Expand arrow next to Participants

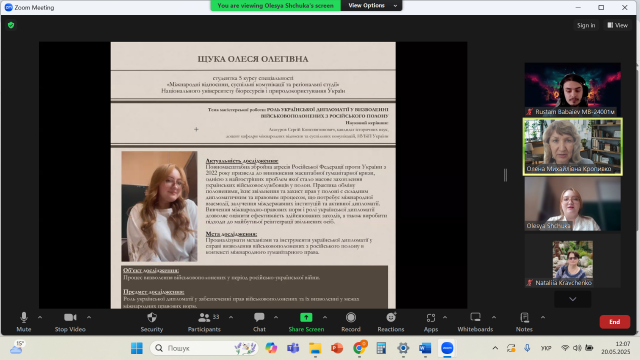point(231,317)
